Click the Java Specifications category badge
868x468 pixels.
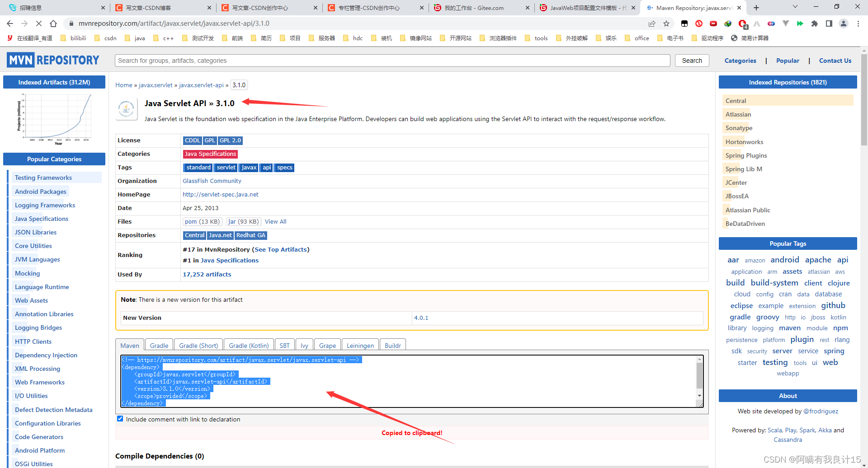(x=210, y=154)
